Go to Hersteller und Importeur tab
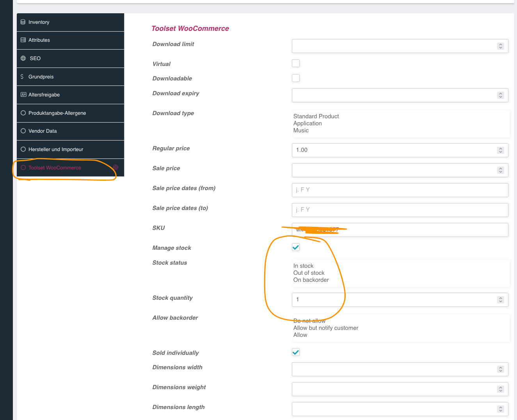Viewport: 517px width, 420px height. tap(70, 149)
